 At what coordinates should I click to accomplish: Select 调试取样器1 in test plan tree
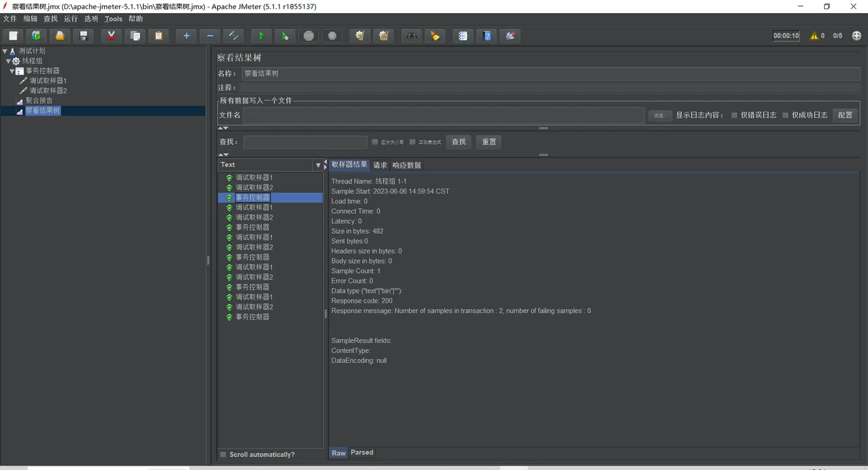pos(48,81)
